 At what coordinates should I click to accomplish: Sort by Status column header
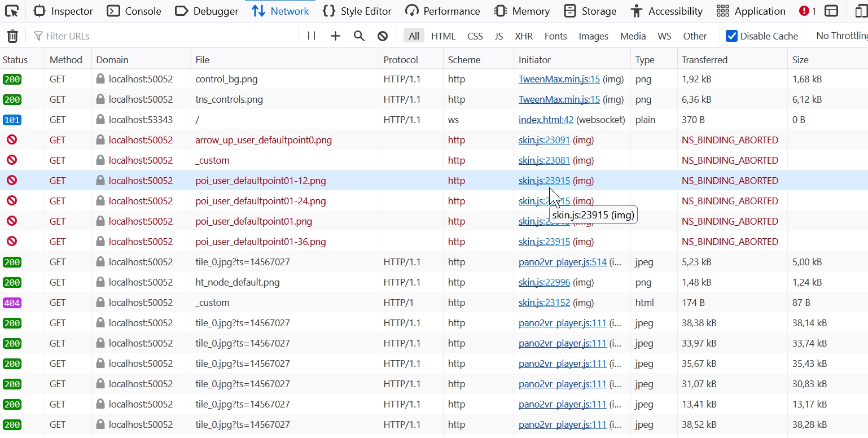(23, 59)
